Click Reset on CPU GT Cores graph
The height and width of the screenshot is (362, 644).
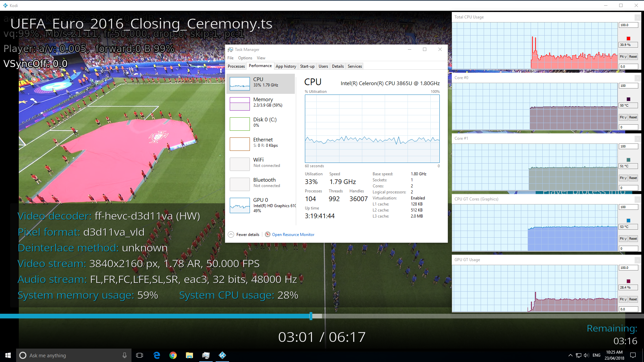pyautogui.click(x=633, y=239)
